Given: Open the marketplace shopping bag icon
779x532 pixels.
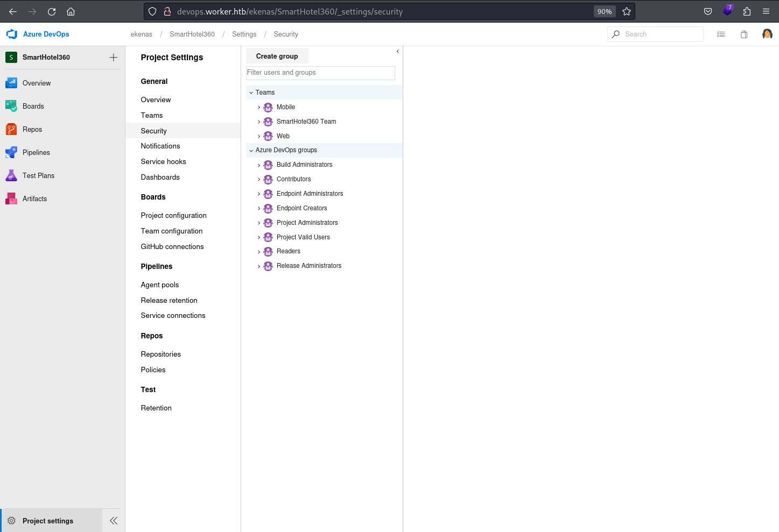Looking at the screenshot, I should pos(744,34).
